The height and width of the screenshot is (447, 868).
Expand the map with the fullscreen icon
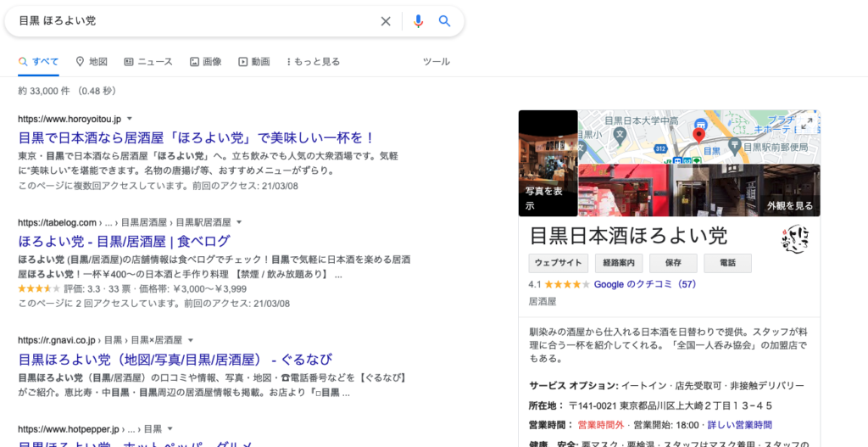point(806,124)
